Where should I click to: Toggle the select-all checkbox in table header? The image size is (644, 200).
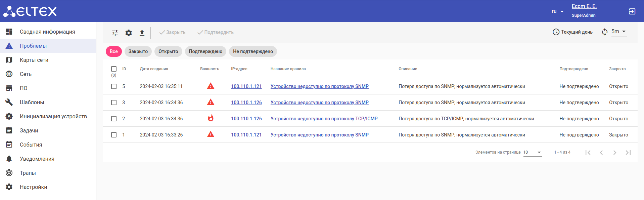pos(114,69)
